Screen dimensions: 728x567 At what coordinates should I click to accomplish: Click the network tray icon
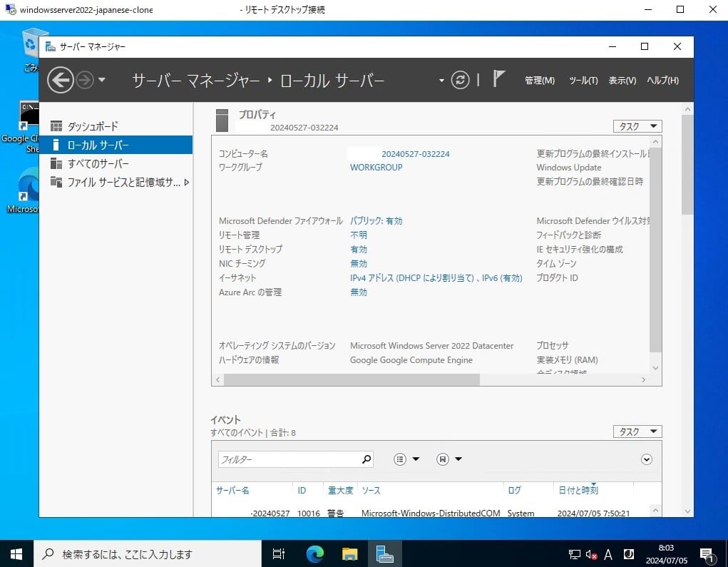[574, 554]
